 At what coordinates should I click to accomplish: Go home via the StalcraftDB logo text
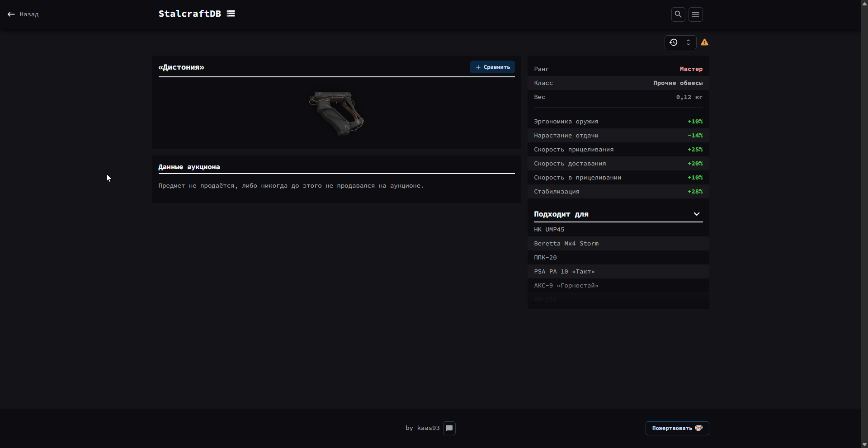(189, 14)
